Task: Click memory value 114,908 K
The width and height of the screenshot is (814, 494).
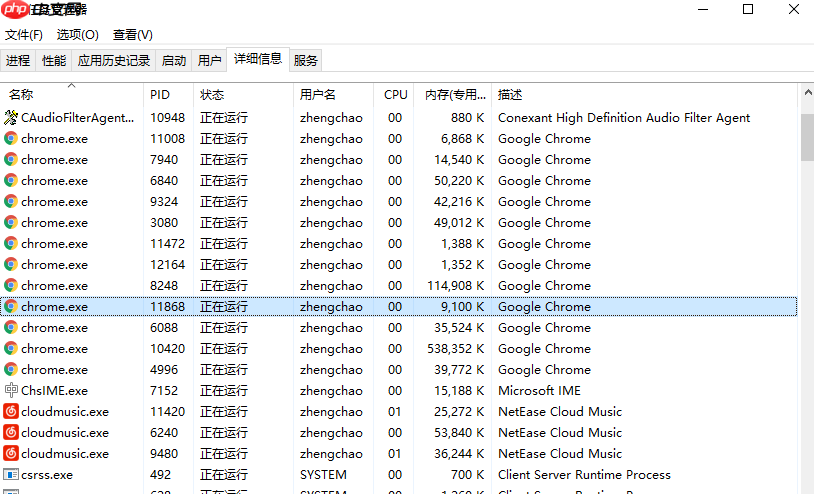Action: (455, 285)
